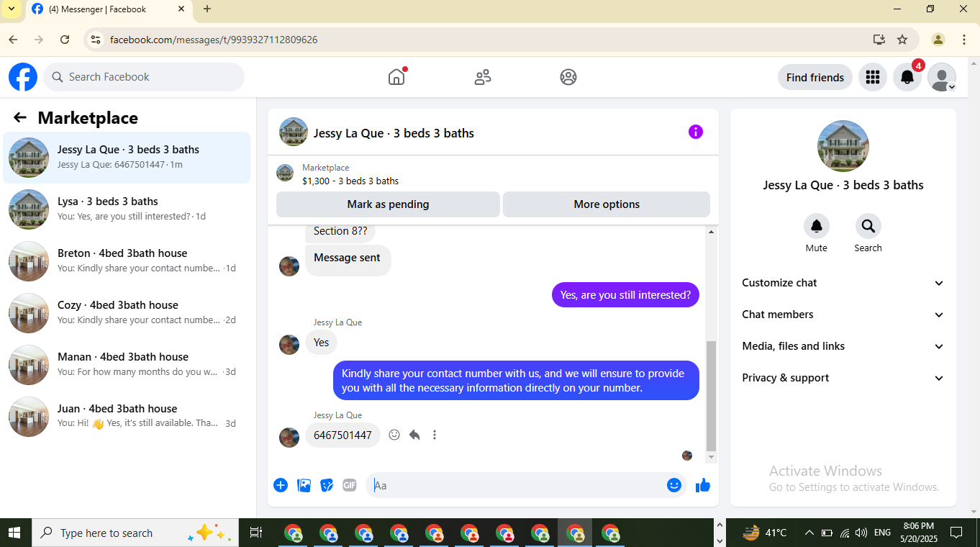This screenshot has height=547, width=980.
Task: Click the back arrow beside Marketplace
Action: coord(20,117)
